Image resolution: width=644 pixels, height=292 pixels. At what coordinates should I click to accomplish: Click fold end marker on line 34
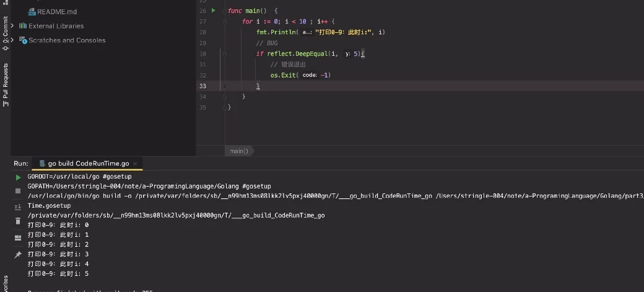(224, 97)
